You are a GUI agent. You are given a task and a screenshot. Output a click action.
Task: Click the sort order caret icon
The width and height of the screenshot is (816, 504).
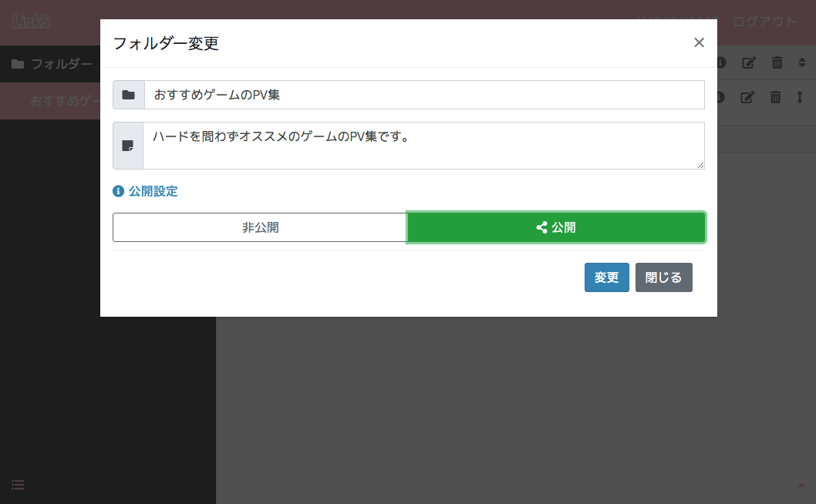click(x=802, y=62)
